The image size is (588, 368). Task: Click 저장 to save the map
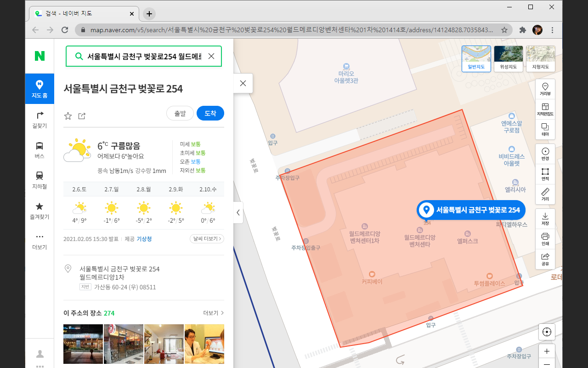[545, 219]
